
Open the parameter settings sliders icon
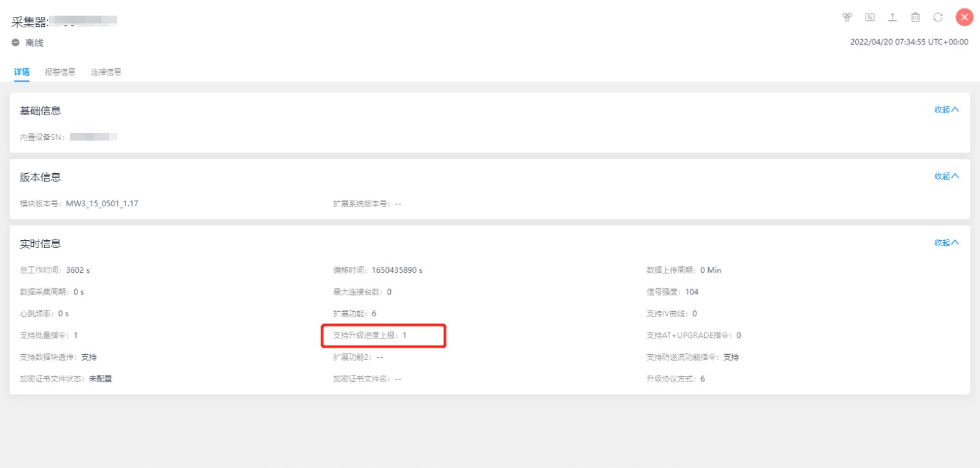869,18
